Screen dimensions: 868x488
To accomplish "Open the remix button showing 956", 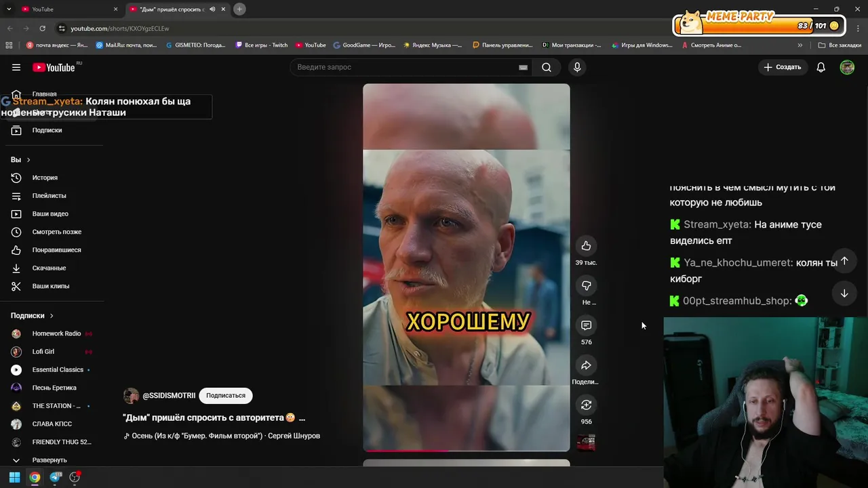I will [587, 405].
